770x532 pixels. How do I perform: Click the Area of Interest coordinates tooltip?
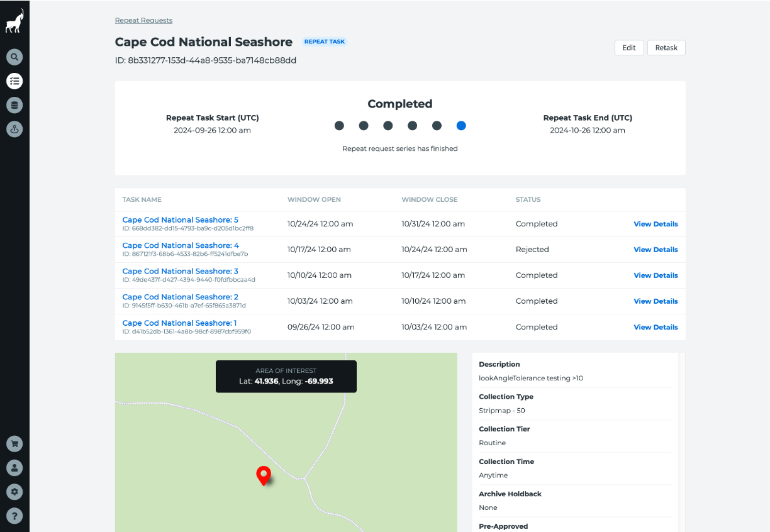pos(286,377)
